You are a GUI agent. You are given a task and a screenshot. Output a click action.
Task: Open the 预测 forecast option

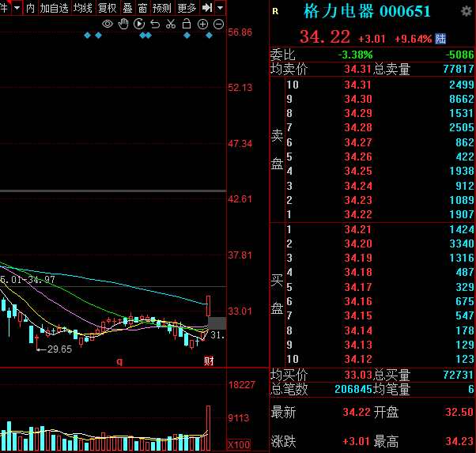point(162,8)
